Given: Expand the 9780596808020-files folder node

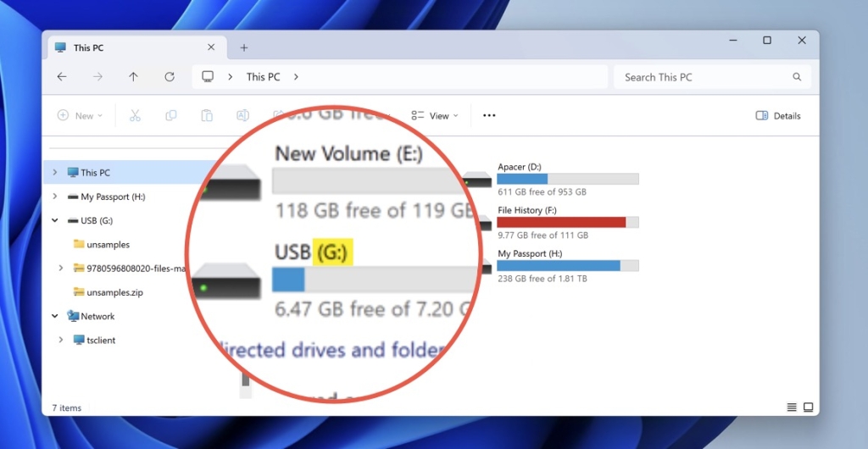Looking at the screenshot, I should [61, 269].
